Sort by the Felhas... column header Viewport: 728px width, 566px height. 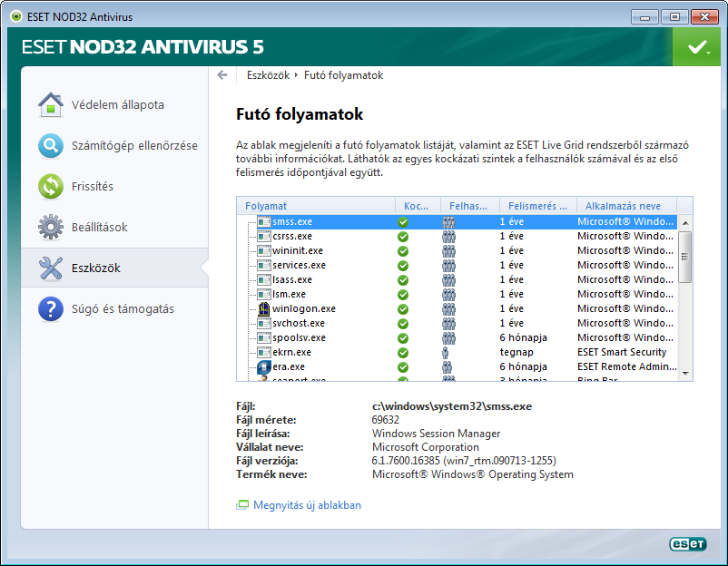469,206
